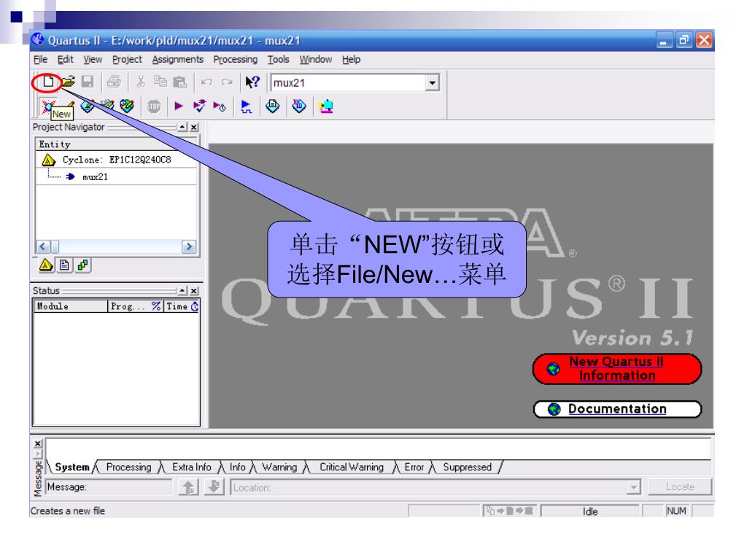The width and height of the screenshot is (747, 560).
Task: Open the File menu
Action: point(41,60)
